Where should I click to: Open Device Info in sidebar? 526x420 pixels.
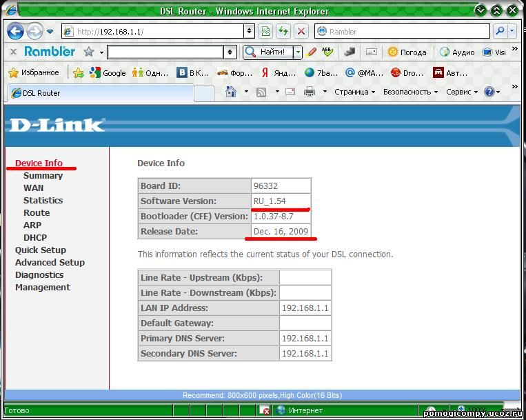(x=39, y=163)
